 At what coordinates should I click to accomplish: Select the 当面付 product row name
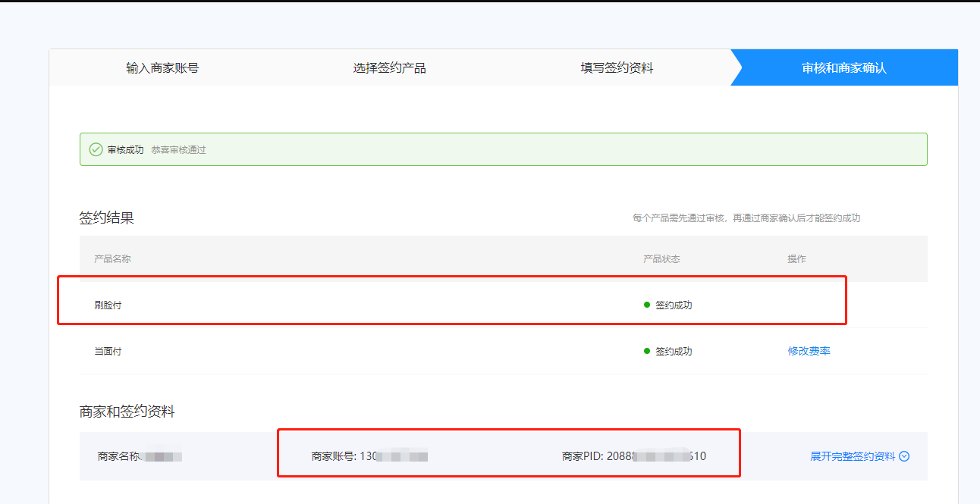(108, 352)
